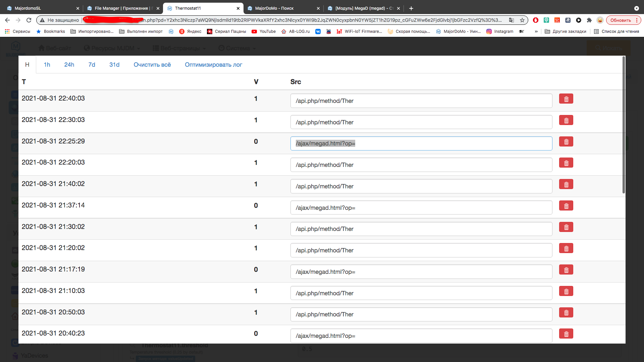Open Chrome tab search dropdown arrow
The width and height of the screenshot is (644, 362).
[636, 8]
